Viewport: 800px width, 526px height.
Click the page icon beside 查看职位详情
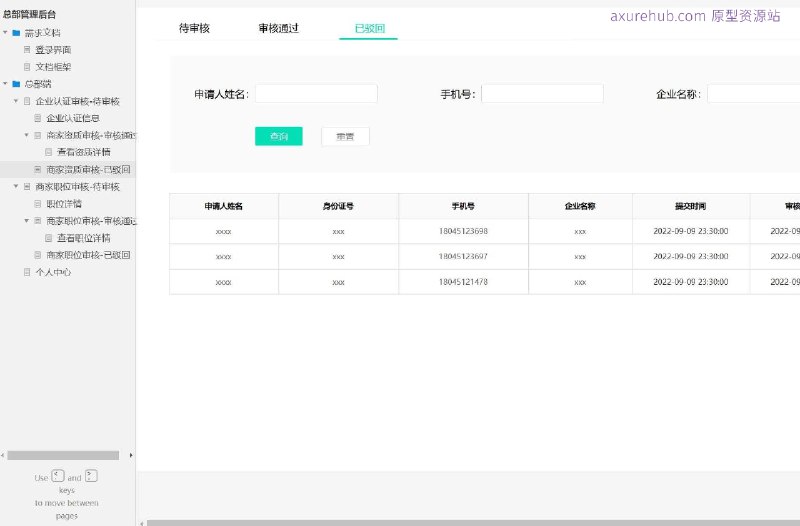(48, 238)
